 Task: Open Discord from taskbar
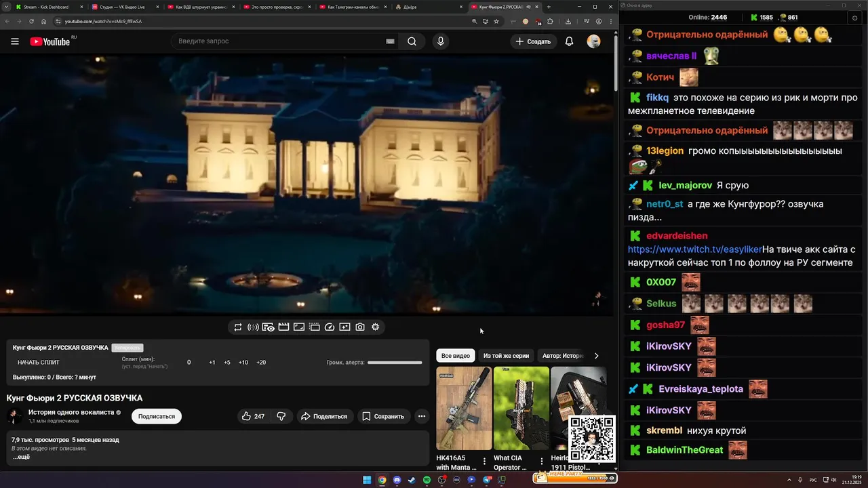(397, 480)
